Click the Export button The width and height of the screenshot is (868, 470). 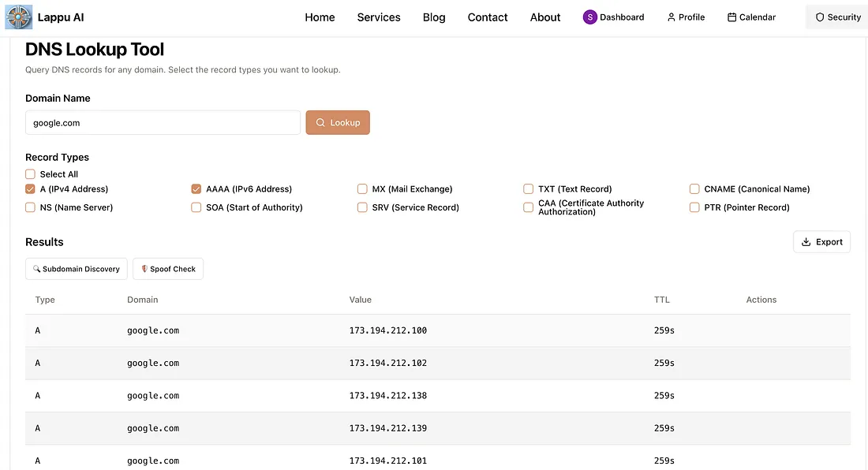tap(821, 242)
